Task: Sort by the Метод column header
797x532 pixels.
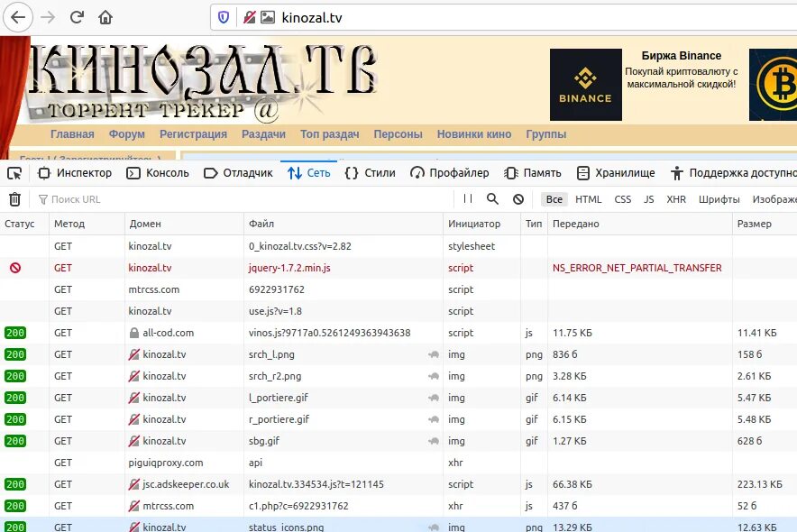Action: [x=87, y=224]
